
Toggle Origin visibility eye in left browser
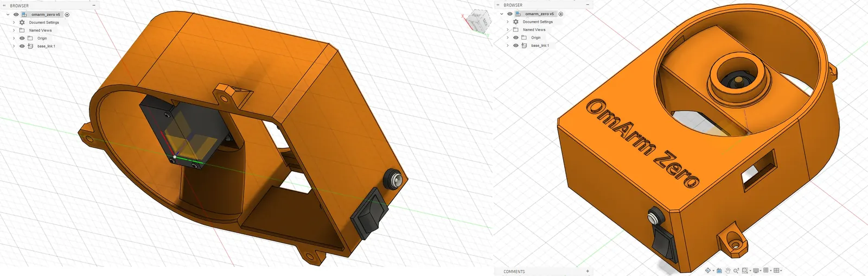point(22,38)
